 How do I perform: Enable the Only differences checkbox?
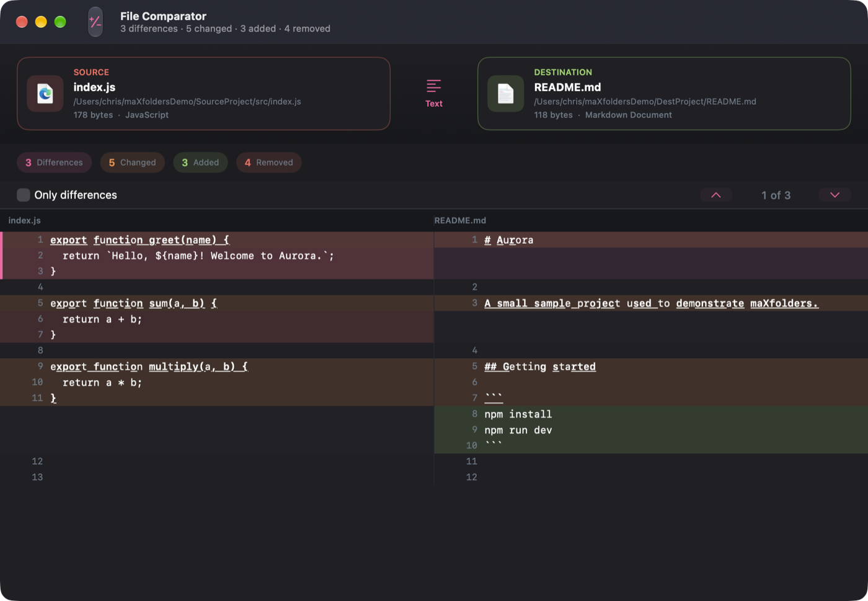(x=24, y=195)
